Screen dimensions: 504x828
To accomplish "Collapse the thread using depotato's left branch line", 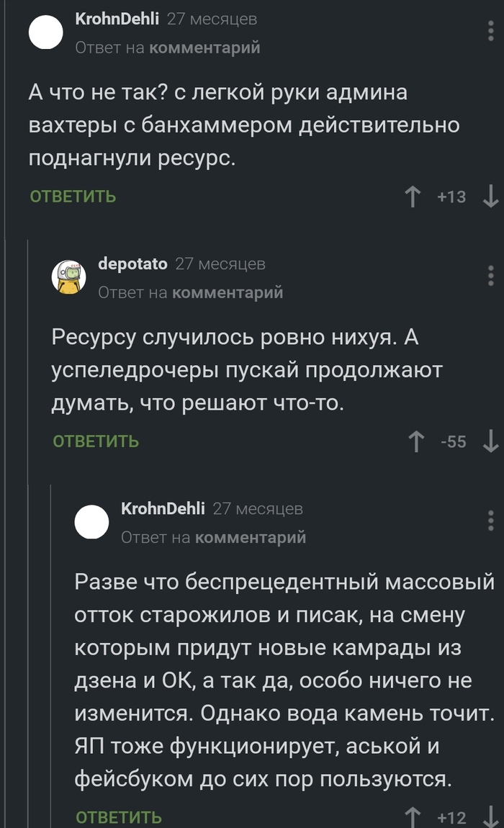I will pyautogui.click(x=27, y=360).
